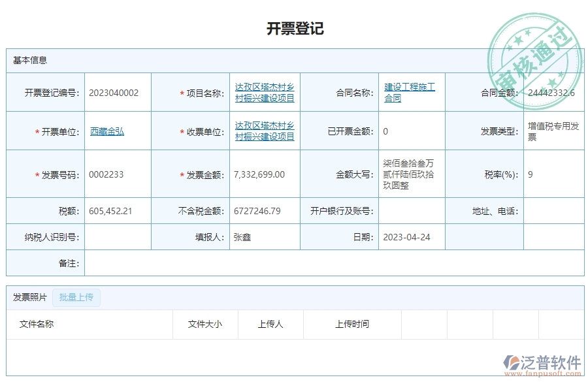Open the project link next to 项目名称
Screen dimensions: 588x384
(263, 91)
